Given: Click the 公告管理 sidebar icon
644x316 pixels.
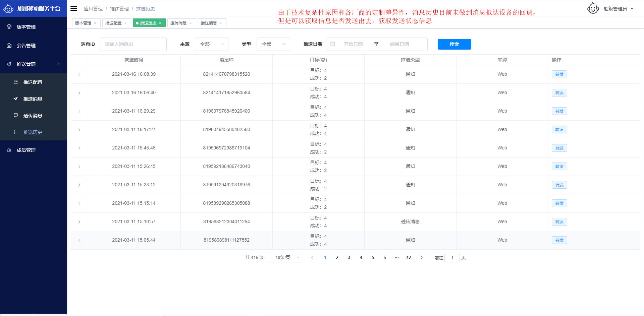Looking at the screenshot, I should tap(9, 45).
